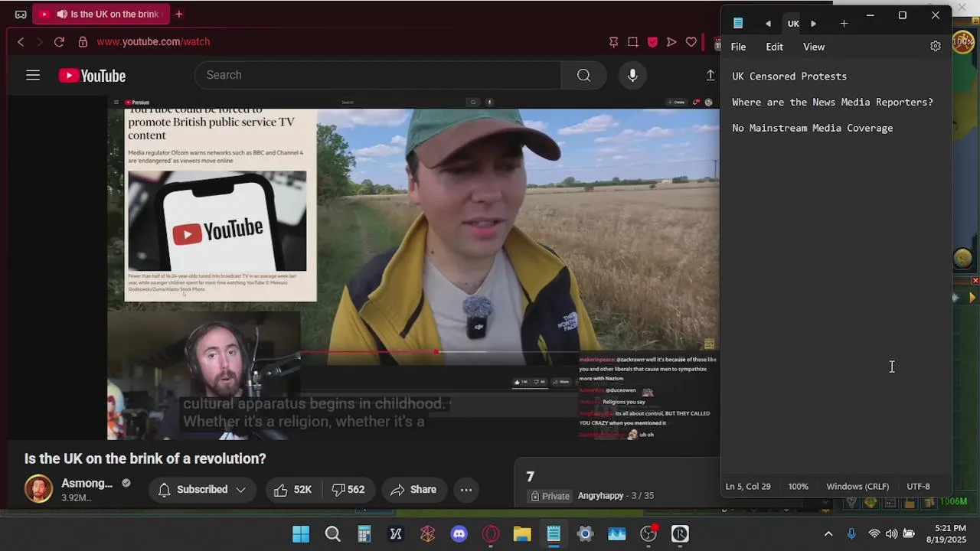
Task: Click Windows (CRLF) line ending indicator
Action: 857,487
